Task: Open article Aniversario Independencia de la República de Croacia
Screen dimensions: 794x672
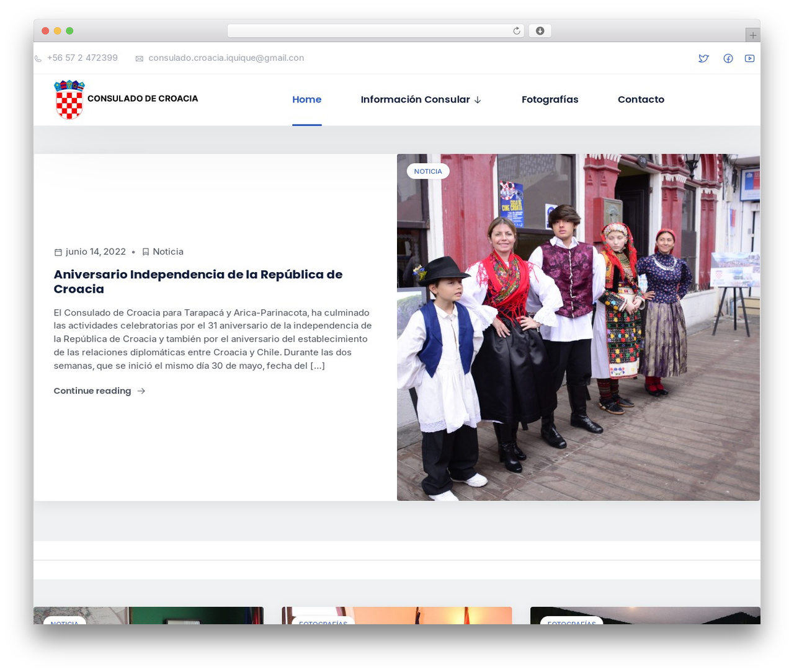Action: pyautogui.click(x=198, y=281)
